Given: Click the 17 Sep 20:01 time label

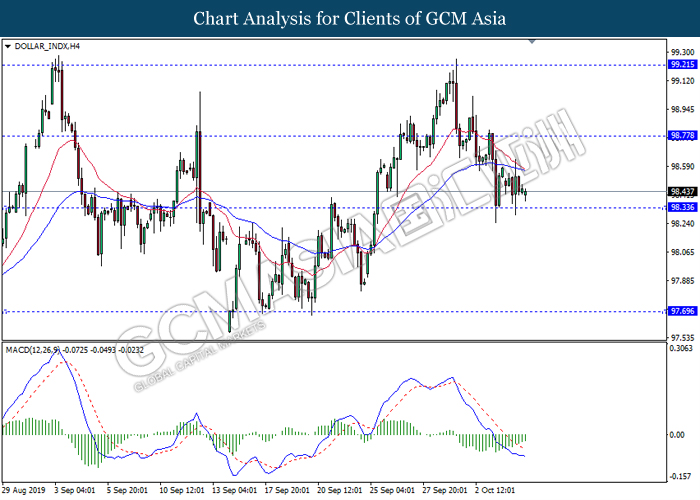Looking at the screenshot, I should 287,490.
